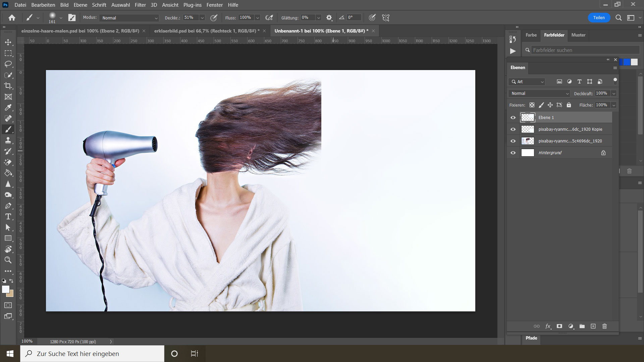Screen dimensions: 644x362
Task: Click the Teilen button
Action: pyautogui.click(x=599, y=18)
